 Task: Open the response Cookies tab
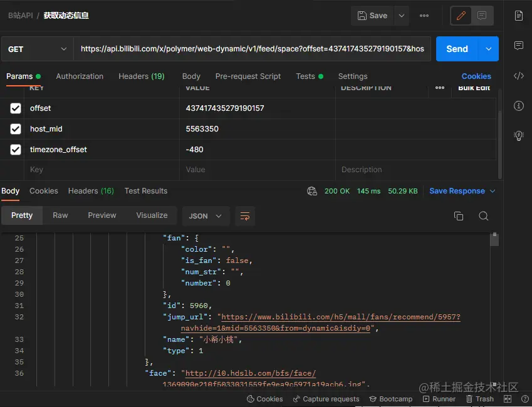tap(44, 191)
